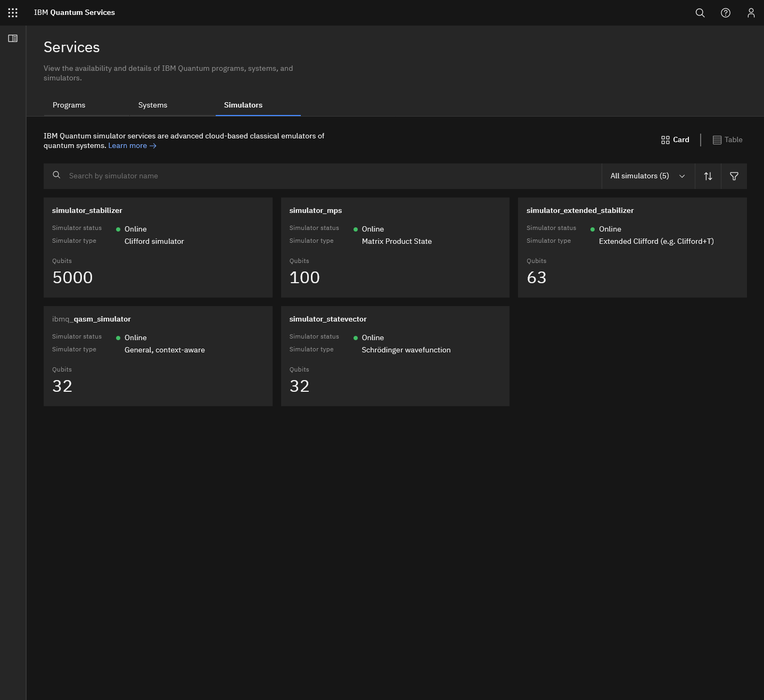Click the 5000 qubits value
Image resolution: width=764 pixels, height=700 pixels.
pos(72,277)
